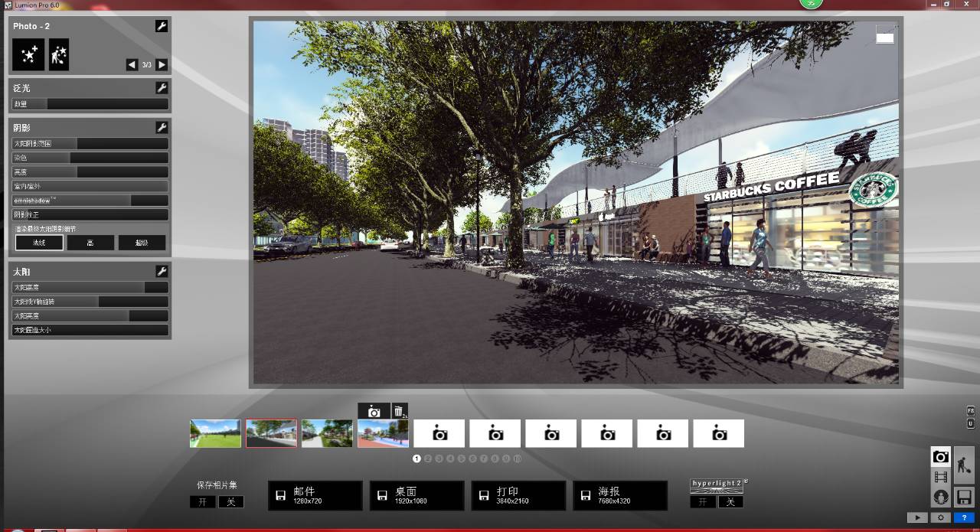The image size is (980, 532).
Task: Click the seventh empty camera photo slot
Action: pyautogui.click(x=551, y=433)
